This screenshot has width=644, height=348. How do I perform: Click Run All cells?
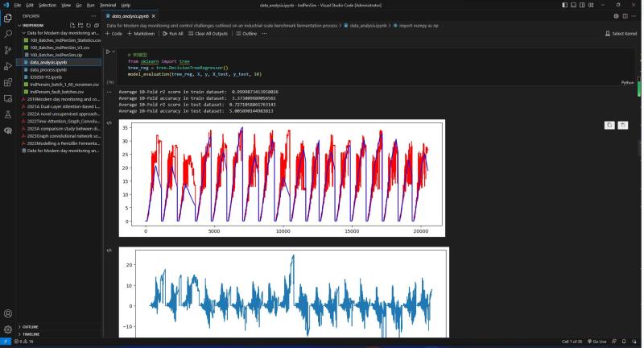(173, 34)
